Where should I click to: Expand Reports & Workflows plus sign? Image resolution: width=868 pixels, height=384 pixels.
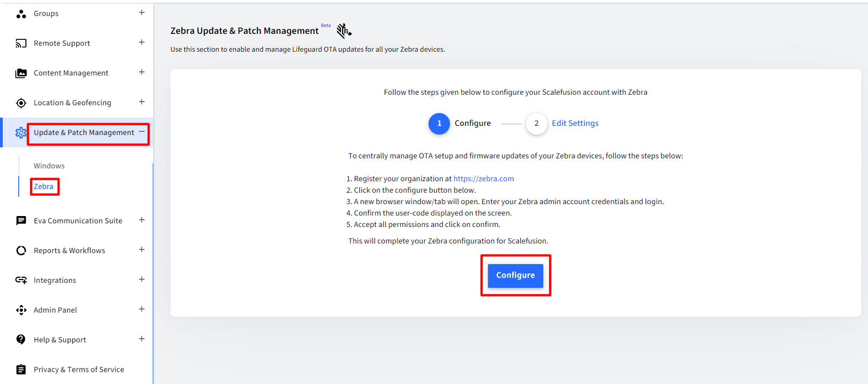point(142,250)
